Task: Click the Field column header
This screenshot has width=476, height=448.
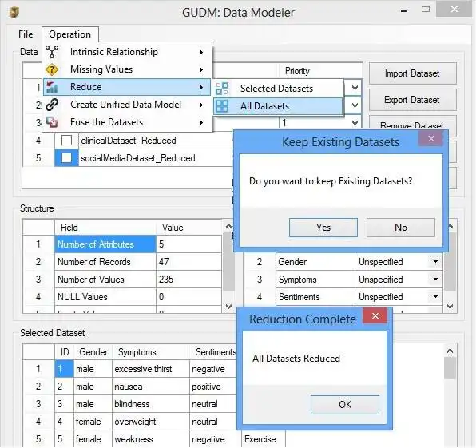Action: point(105,228)
